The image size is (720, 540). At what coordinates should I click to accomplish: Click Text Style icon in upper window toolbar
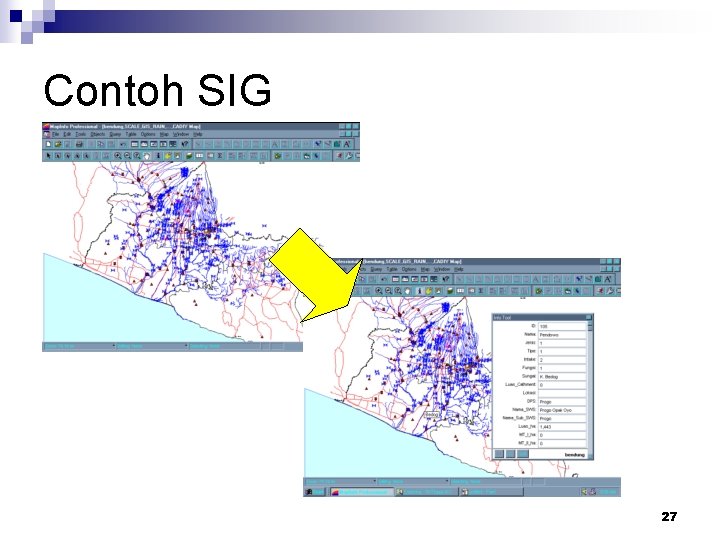(347, 144)
